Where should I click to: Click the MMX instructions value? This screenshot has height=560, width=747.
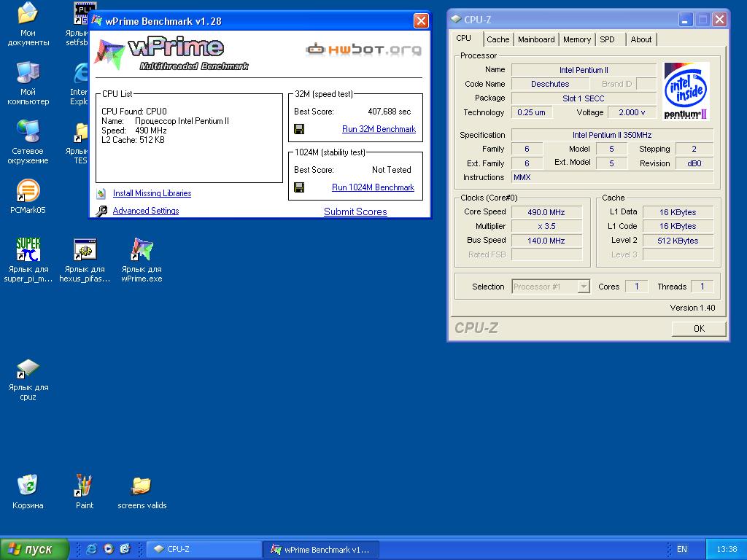pos(612,177)
